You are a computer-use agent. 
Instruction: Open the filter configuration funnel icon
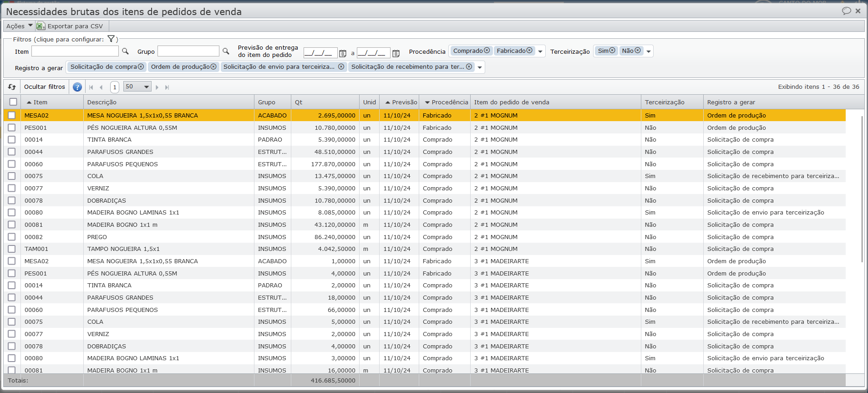[111, 39]
